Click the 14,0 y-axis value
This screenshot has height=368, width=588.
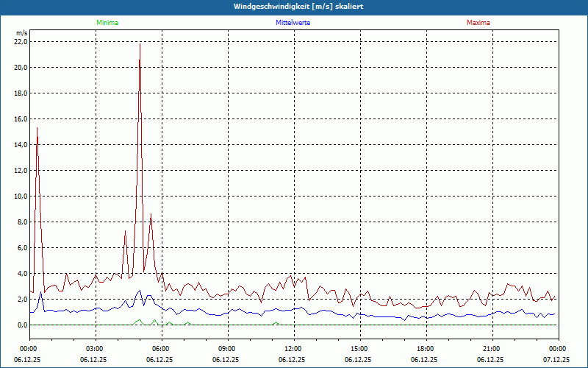point(21,144)
